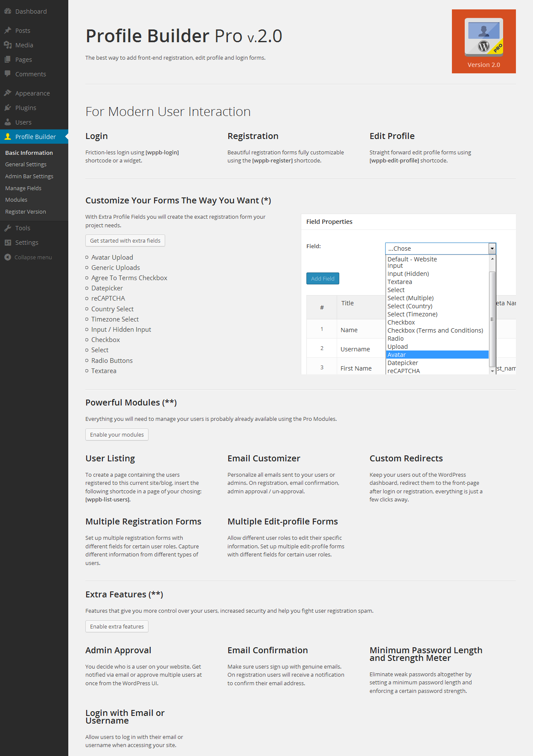Screen dimensions: 533x756
Task: Open the Media library menu
Action: click(x=34, y=45)
